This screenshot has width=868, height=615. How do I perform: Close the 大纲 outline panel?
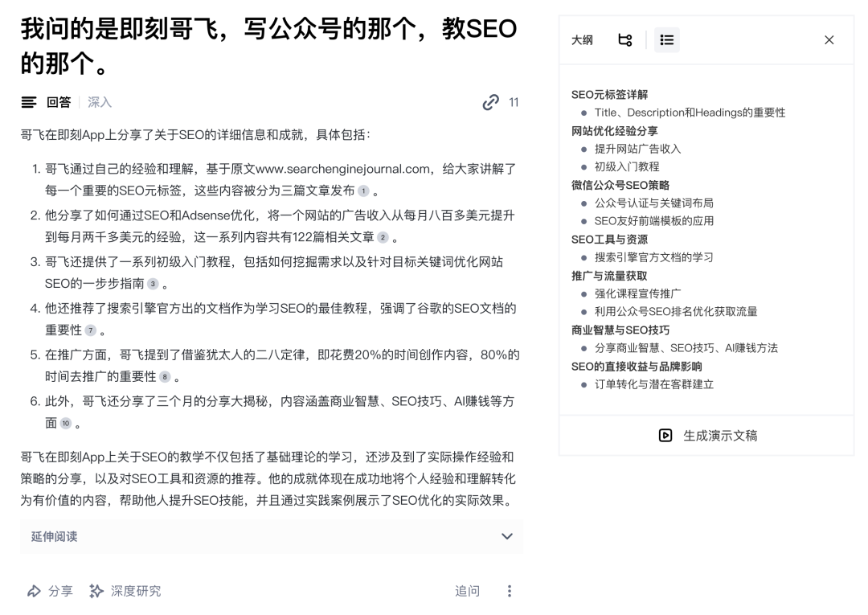[829, 40]
